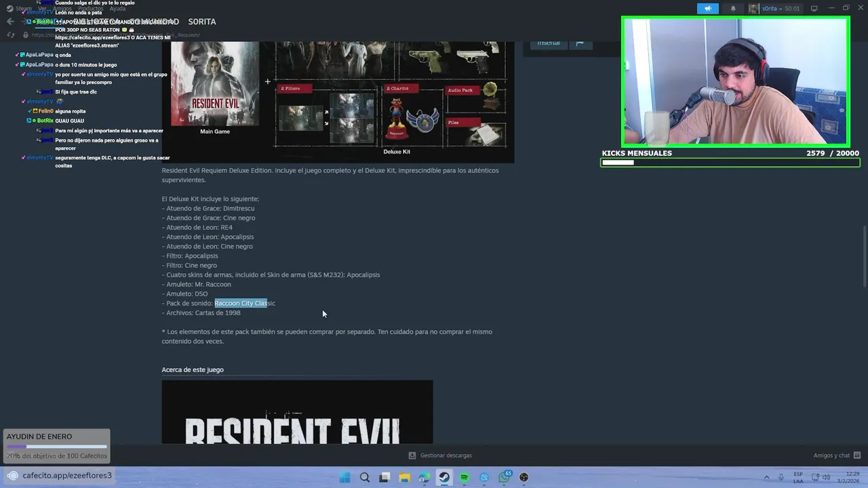868x488 pixels.
Task: Open Amigos y chat
Action: point(831,455)
